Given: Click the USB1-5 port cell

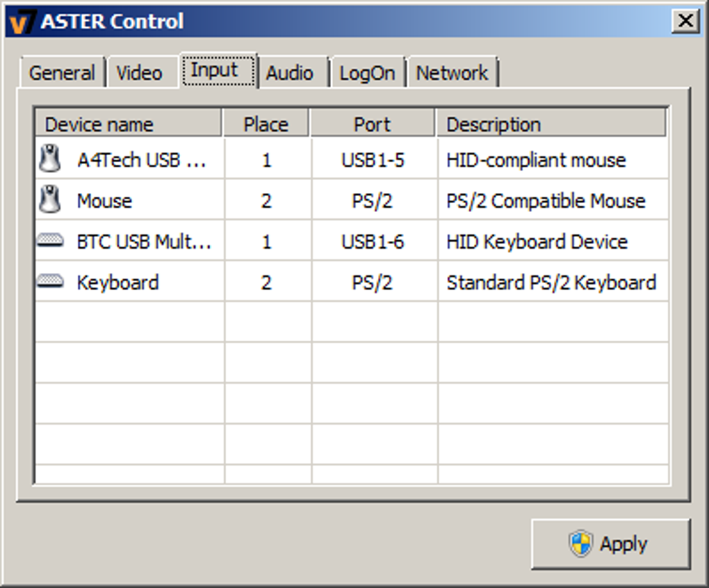Looking at the screenshot, I should [373, 160].
